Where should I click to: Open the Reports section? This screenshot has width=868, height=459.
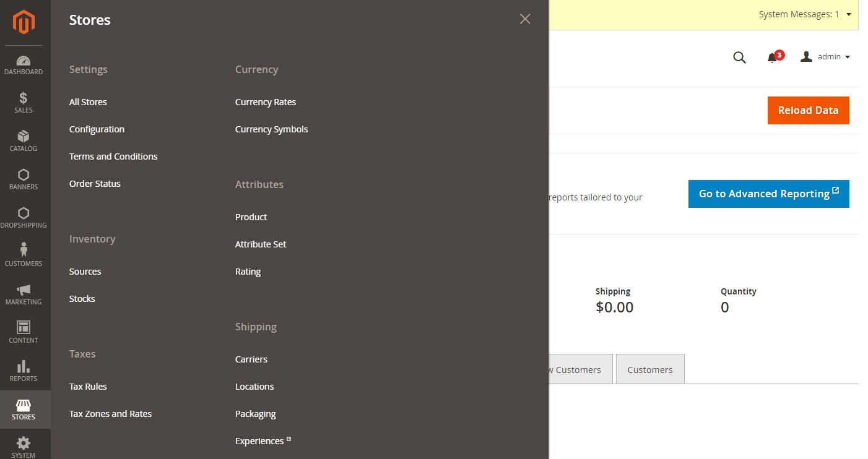[24, 371]
